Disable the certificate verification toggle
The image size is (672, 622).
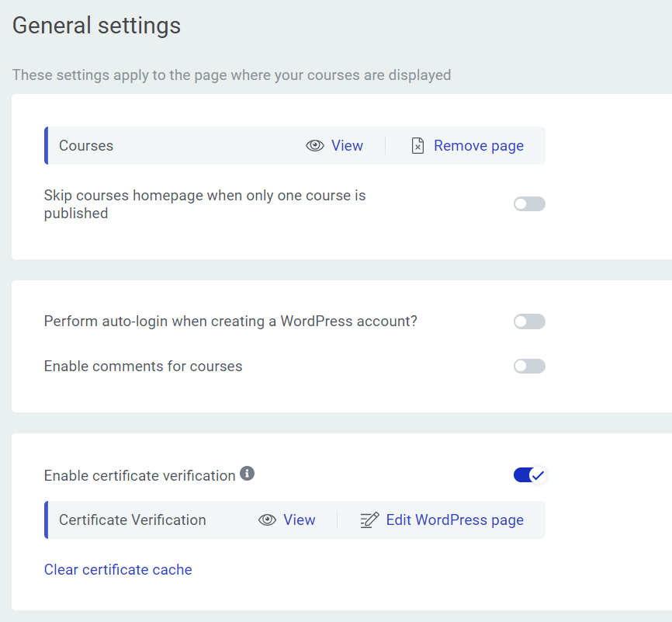click(529, 475)
